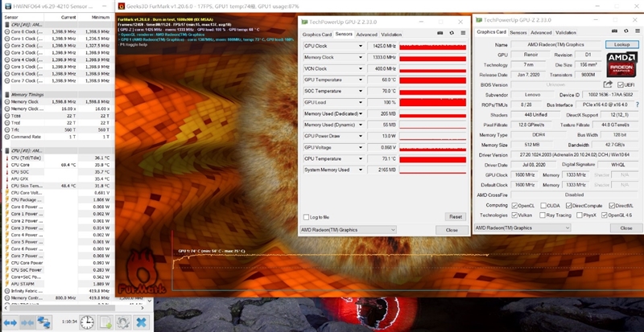Viewport: 644px width, 332px height.
Task: Click the GPU Clock sensor graph bar
Action: tap(432, 46)
